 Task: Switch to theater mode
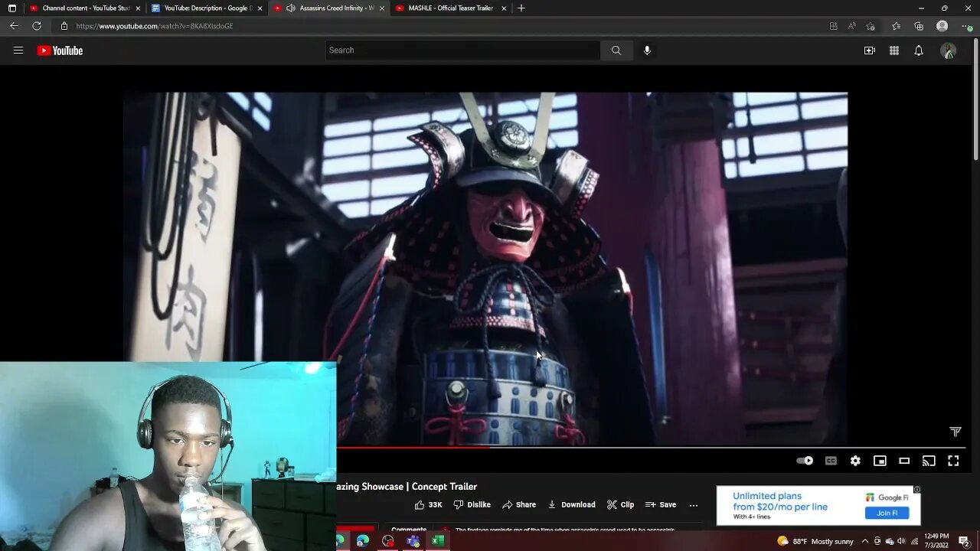pos(904,461)
